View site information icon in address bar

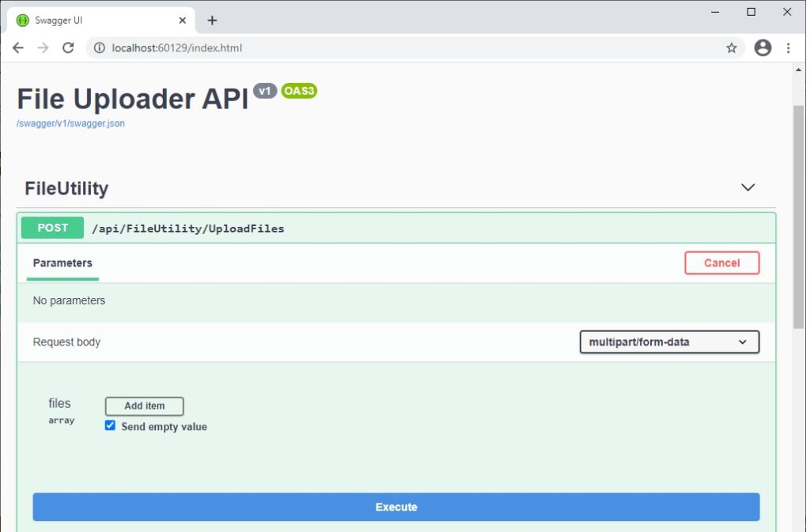[99, 48]
